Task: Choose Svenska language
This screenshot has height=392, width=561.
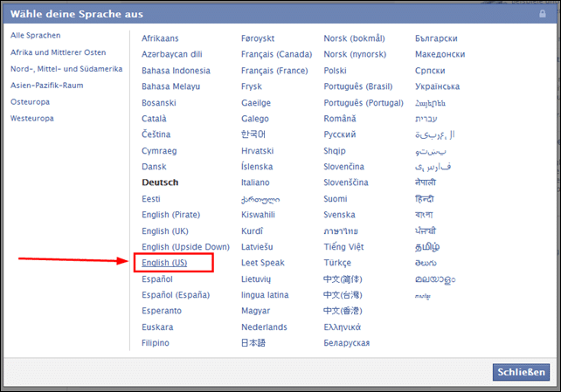Action: click(340, 215)
